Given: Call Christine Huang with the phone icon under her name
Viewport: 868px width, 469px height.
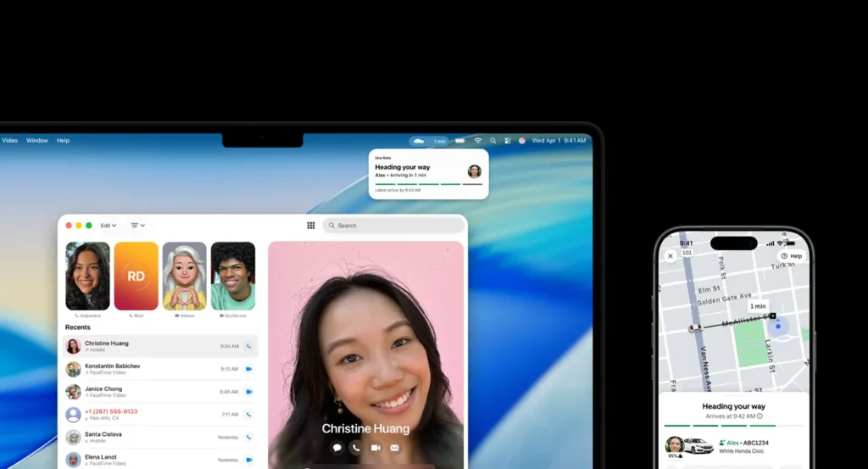Looking at the screenshot, I should (356, 448).
